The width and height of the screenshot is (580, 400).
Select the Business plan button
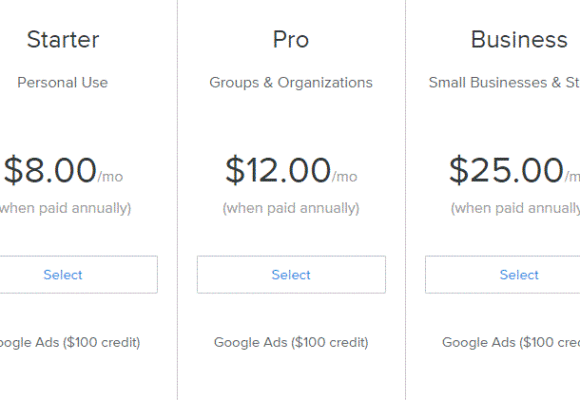coord(503,275)
